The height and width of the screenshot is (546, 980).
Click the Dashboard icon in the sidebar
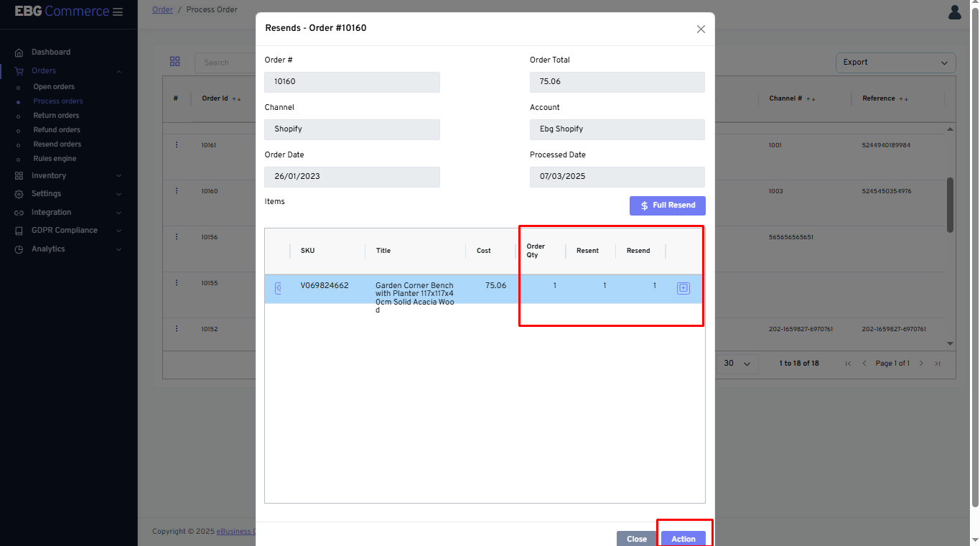17,52
